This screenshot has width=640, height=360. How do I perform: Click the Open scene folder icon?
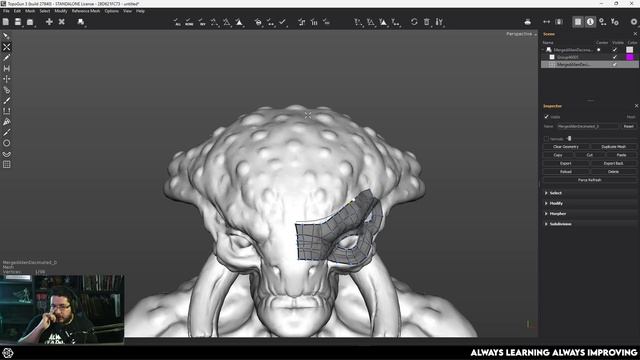coord(30,22)
